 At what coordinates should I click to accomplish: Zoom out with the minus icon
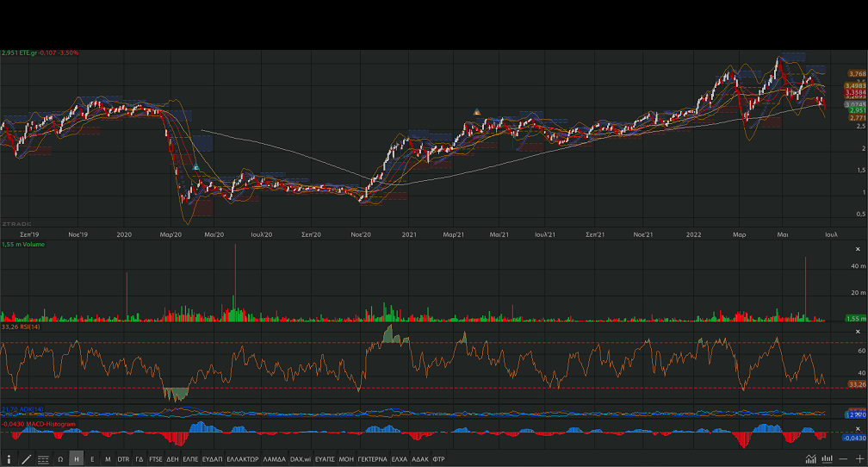843,459
